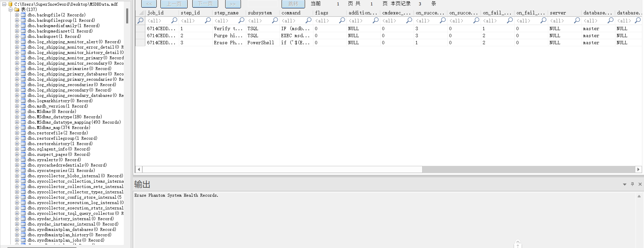Screen dimensions: 644x248
Task: Click the table icon for dbo.restorehistory
Action: 23,143
